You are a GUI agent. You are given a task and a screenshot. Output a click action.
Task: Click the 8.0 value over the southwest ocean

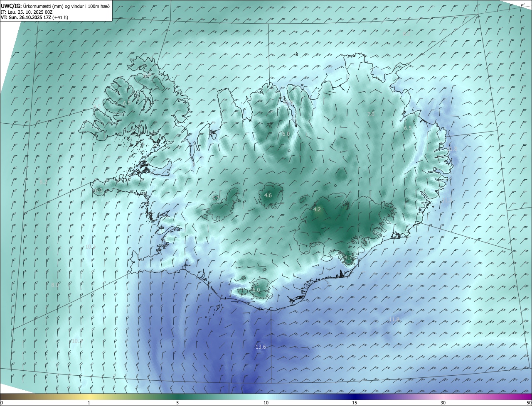click(x=55, y=285)
